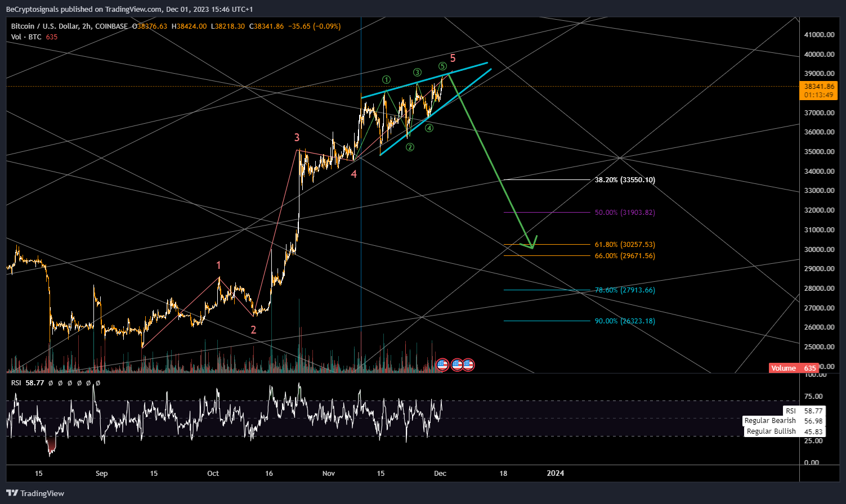
Task: Click the 30000.00 price axis label
Action: tap(819, 250)
